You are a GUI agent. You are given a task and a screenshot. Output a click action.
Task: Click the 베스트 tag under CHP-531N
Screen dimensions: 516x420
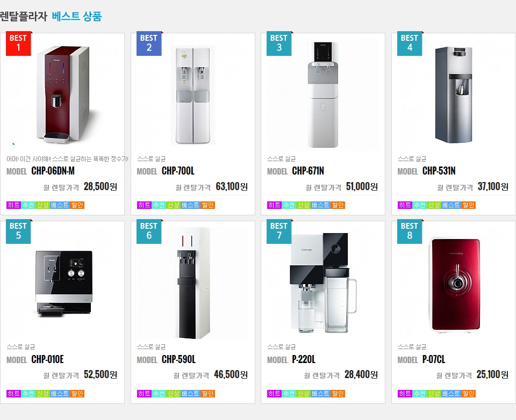click(x=451, y=205)
